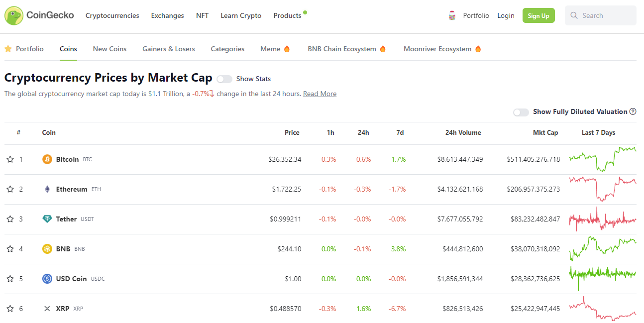Open Portfolio in the top header
The height and width of the screenshot is (323, 644).
pyautogui.click(x=476, y=15)
